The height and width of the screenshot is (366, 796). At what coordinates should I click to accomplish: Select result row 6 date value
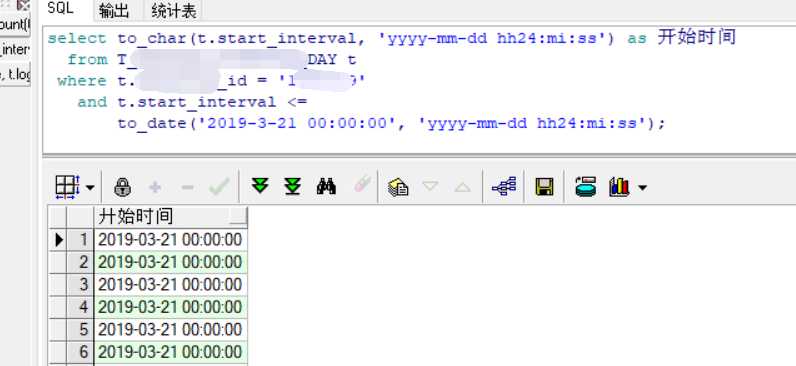[171, 352]
